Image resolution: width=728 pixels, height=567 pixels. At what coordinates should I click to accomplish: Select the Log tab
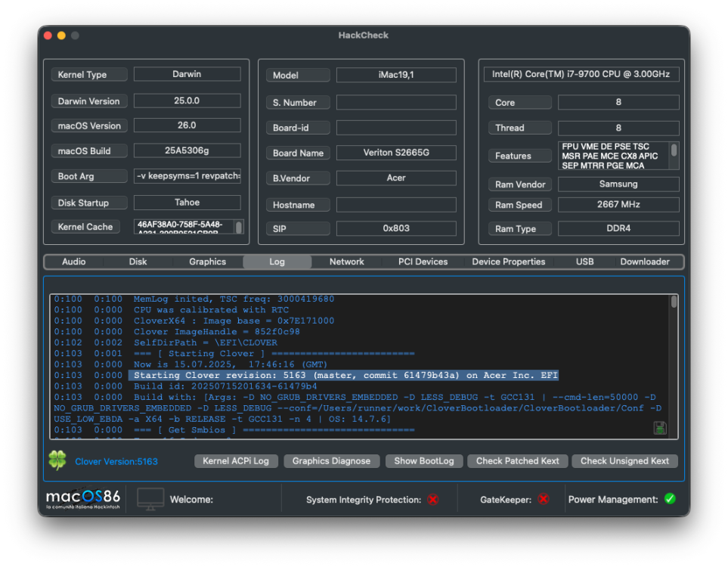click(x=277, y=262)
